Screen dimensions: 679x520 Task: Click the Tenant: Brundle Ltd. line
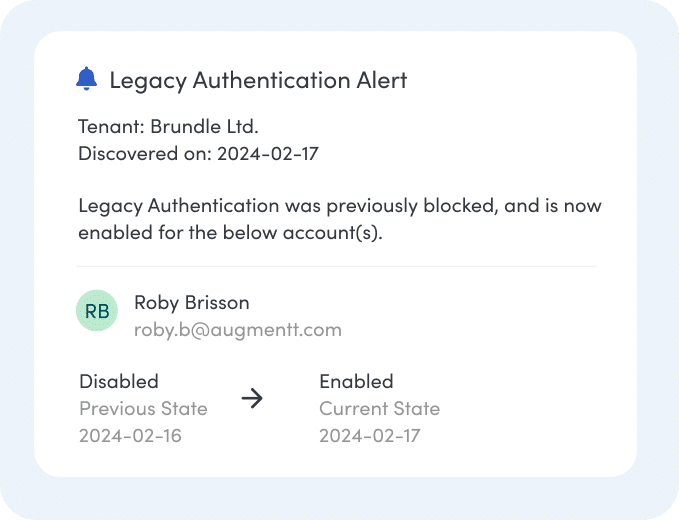pos(168,126)
